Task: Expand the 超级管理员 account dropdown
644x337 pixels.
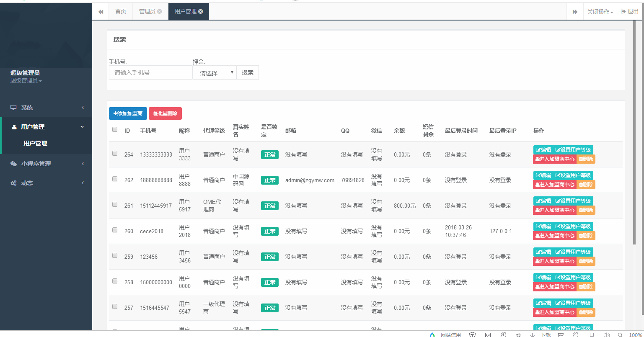Action: (x=26, y=80)
